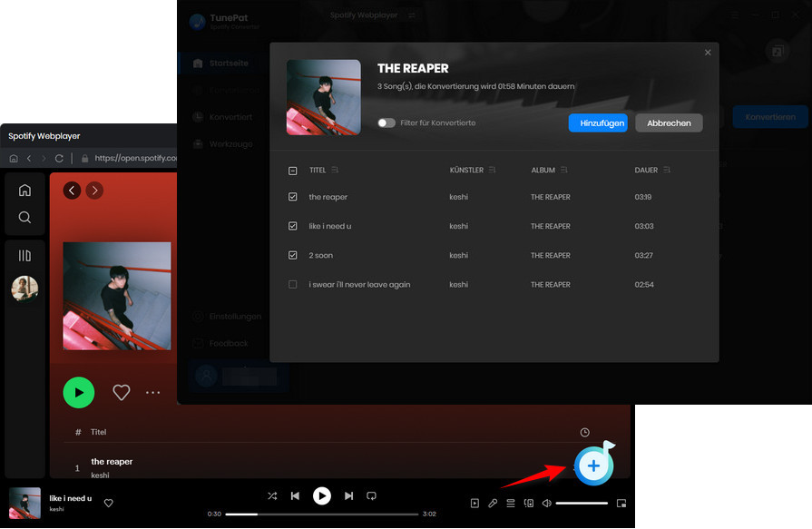Play the album with green play button
812x529 pixels.
click(x=79, y=393)
